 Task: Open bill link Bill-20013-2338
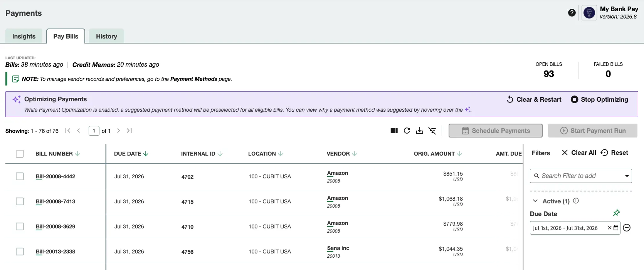55,252
